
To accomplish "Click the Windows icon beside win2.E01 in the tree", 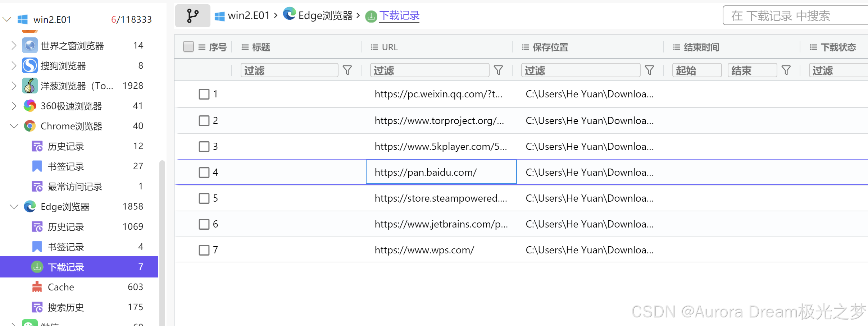I will coord(23,19).
